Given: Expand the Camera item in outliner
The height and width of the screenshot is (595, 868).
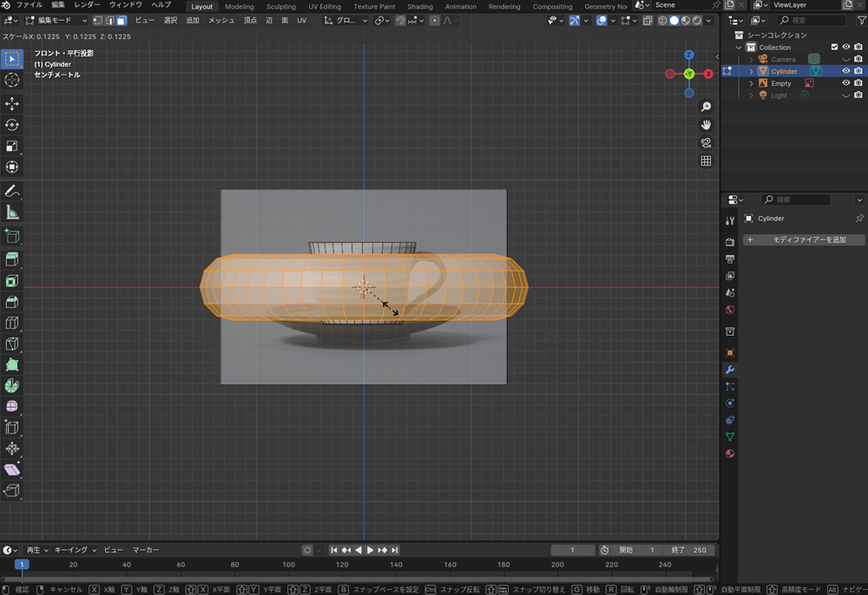Looking at the screenshot, I should pyautogui.click(x=752, y=59).
